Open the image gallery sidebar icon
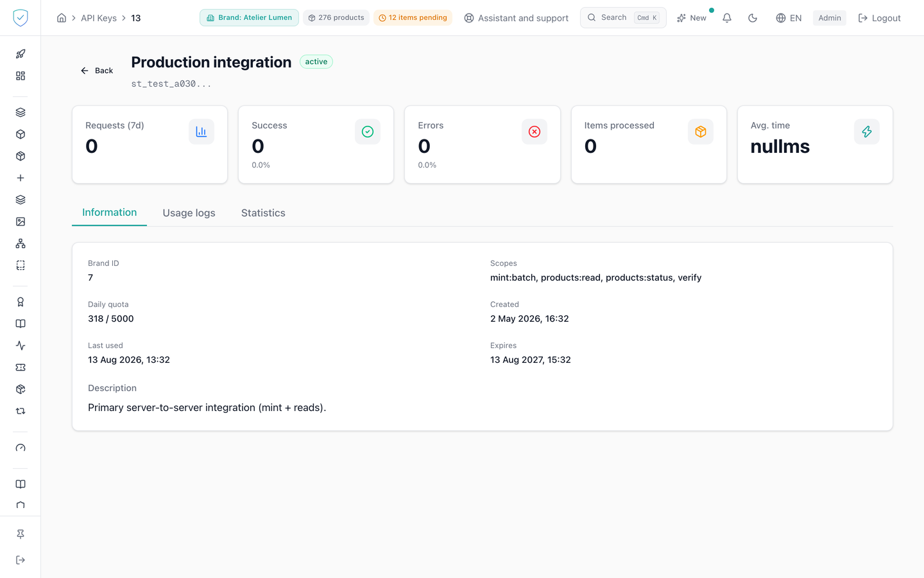 point(21,222)
